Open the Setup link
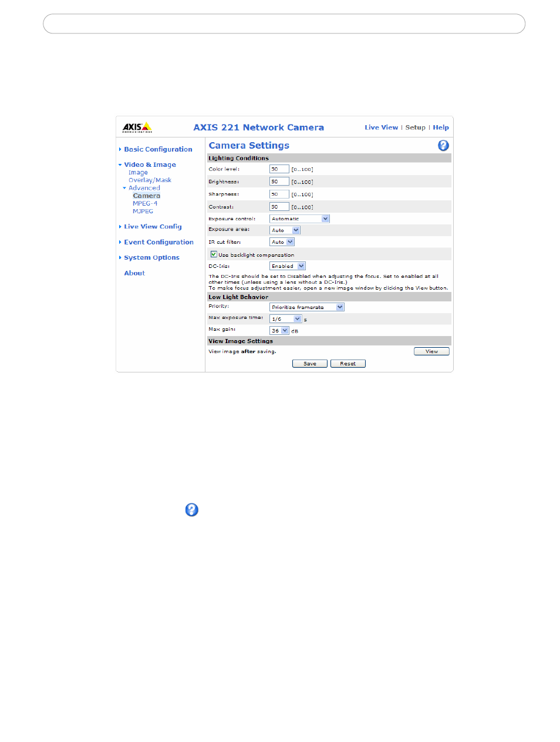The image size is (560, 742). [415, 127]
